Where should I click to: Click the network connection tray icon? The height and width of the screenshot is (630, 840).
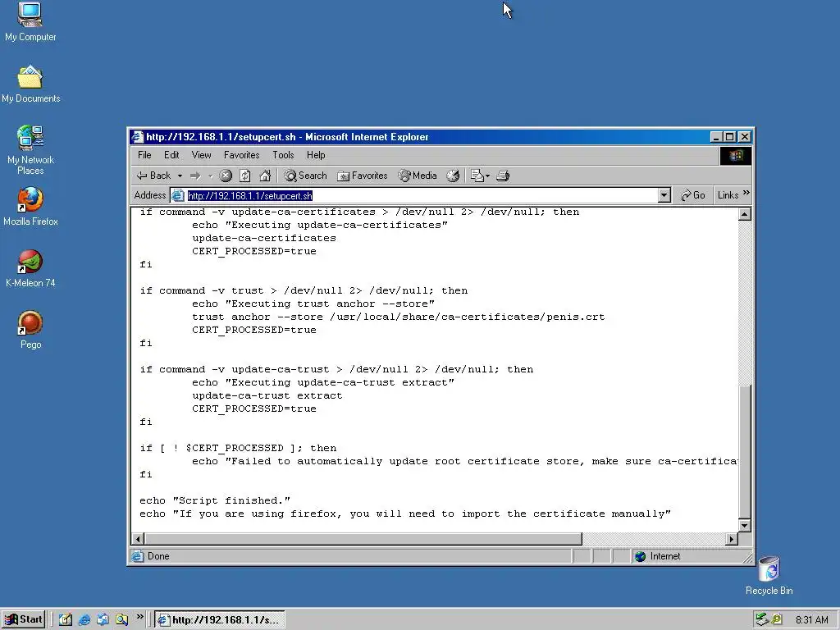761,620
